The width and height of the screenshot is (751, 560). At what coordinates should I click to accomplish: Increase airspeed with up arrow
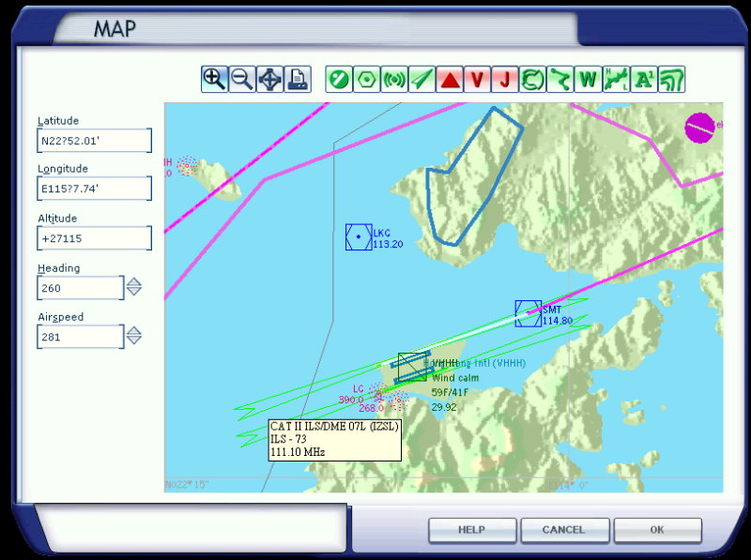(134, 331)
